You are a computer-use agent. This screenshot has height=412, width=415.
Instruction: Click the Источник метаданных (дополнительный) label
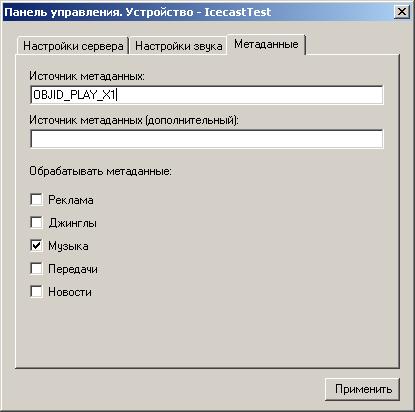[134, 120]
